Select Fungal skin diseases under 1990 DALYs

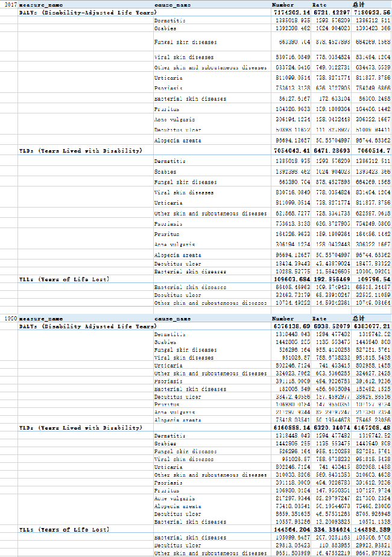click(x=185, y=350)
